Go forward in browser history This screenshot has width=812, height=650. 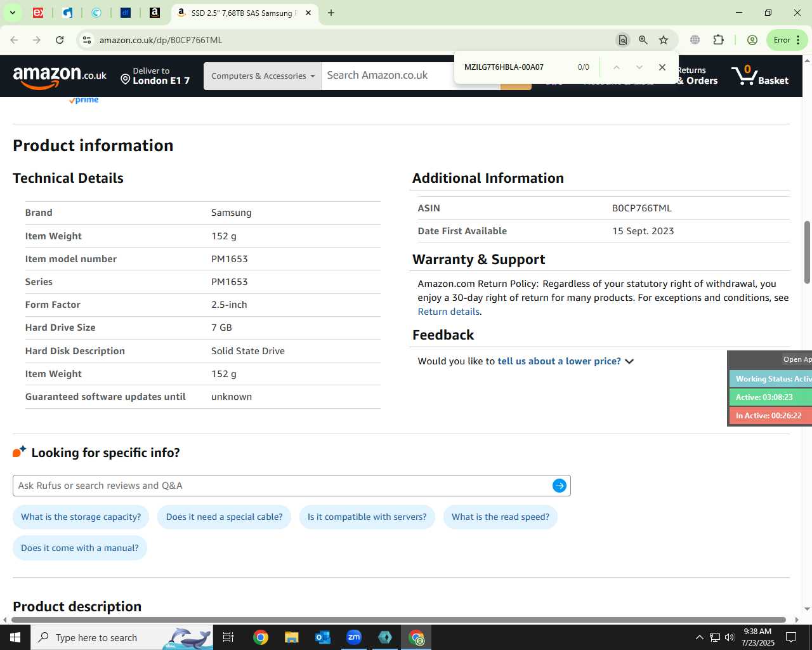tap(37, 40)
